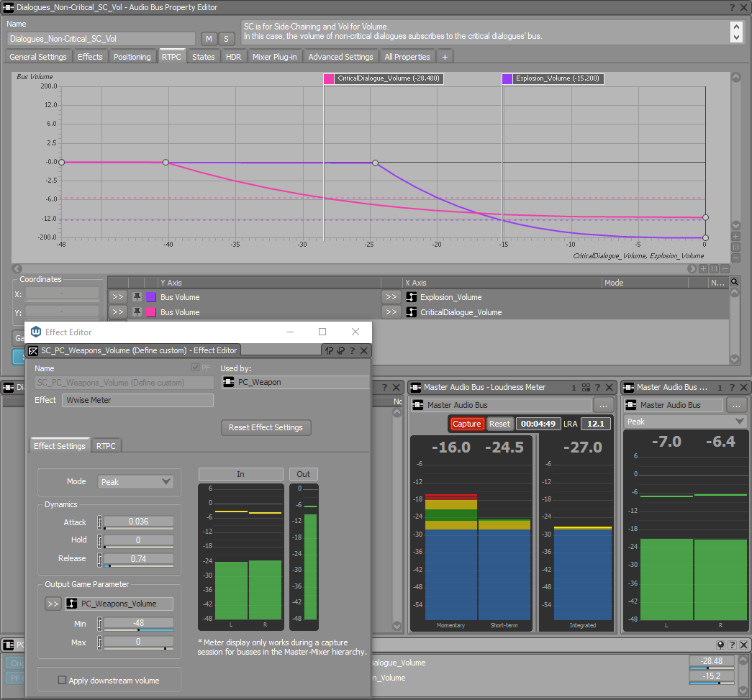752x700 pixels.
Task: Click the bus Name field Dialogues_Non-Critical_SC_Vol
Action: click(101, 39)
